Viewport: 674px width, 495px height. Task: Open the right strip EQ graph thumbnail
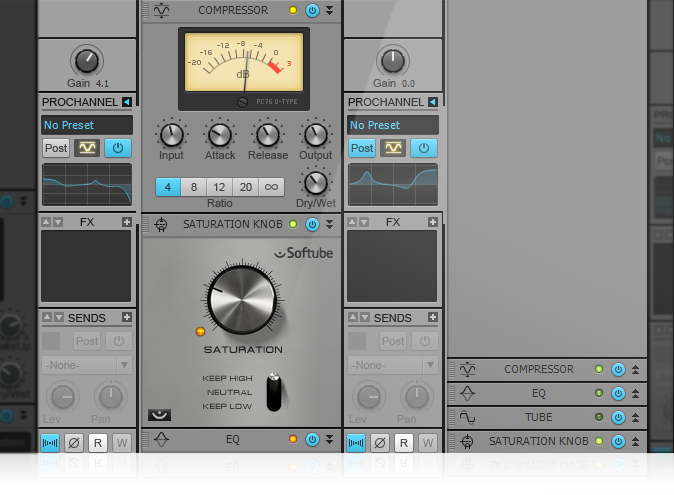click(x=393, y=185)
